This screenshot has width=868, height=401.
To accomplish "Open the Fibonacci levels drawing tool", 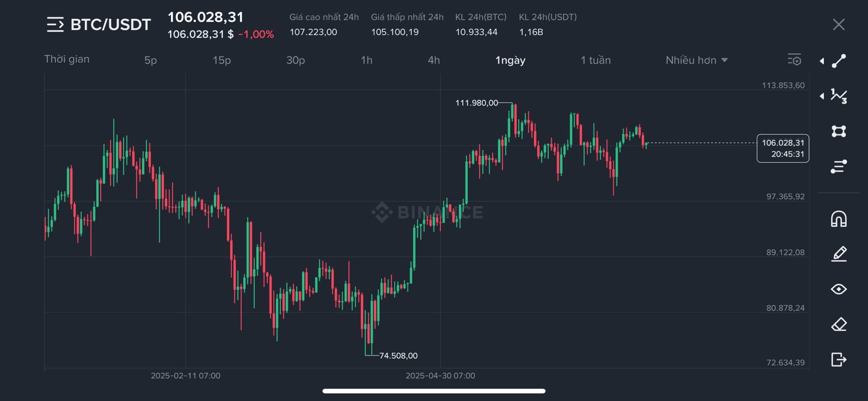I will click(839, 167).
